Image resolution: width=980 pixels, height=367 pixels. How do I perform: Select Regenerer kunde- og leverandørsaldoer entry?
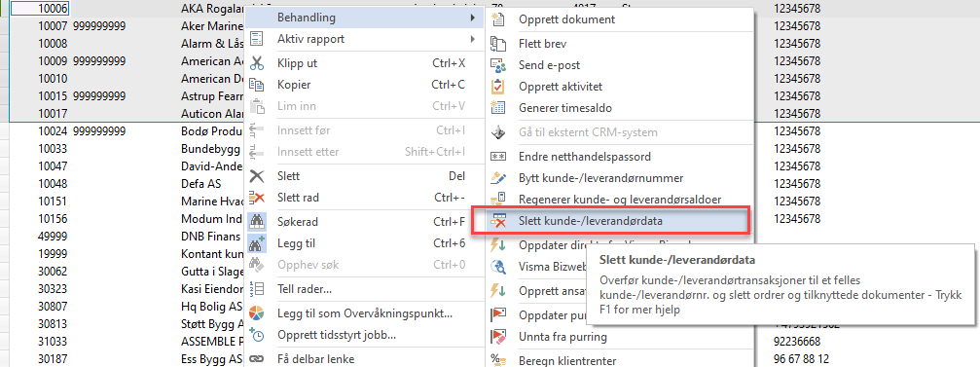pyautogui.click(x=619, y=199)
